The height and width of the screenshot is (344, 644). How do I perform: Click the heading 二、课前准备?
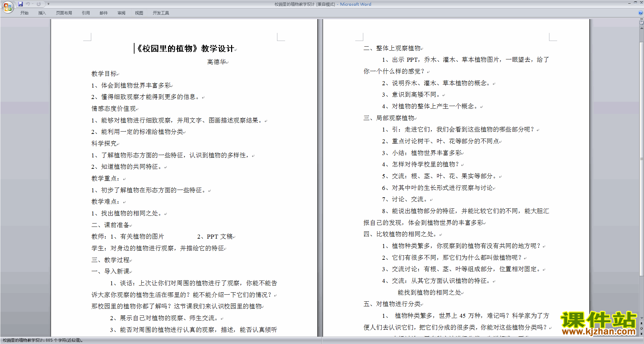[110, 225]
